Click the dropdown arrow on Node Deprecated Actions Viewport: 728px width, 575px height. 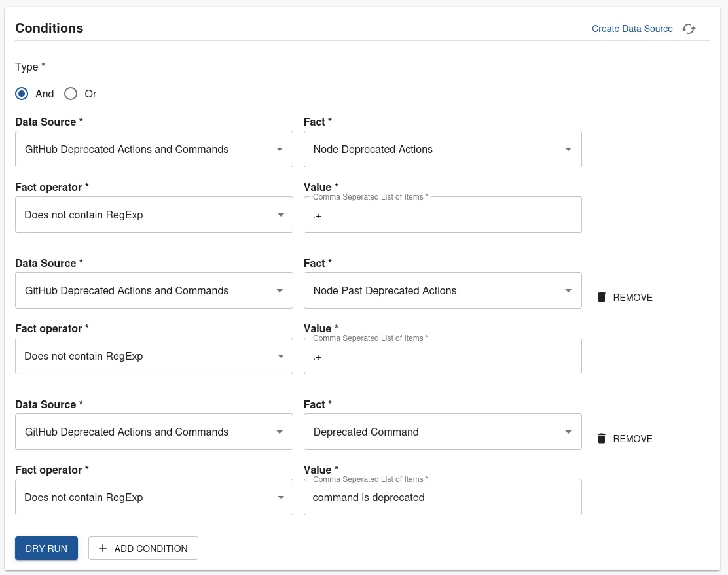tap(568, 149)
